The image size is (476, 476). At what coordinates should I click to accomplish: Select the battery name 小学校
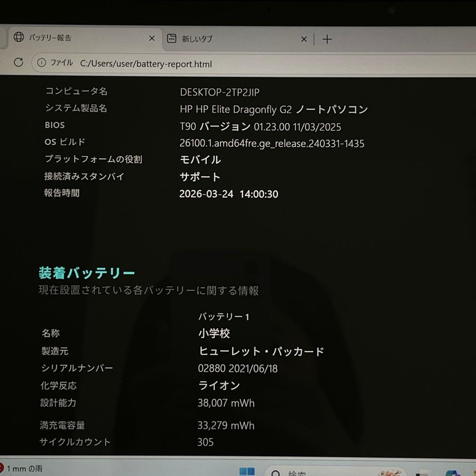[x=214, y=333]
